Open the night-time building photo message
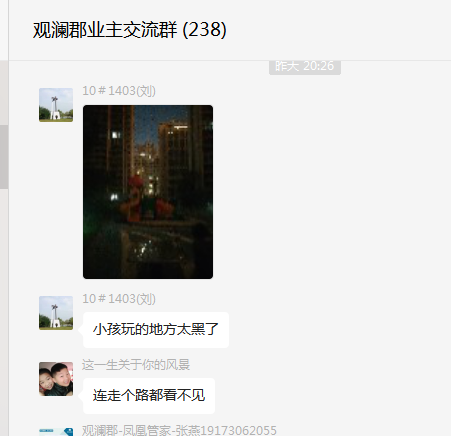451x436 pixels. pos(148,192)
